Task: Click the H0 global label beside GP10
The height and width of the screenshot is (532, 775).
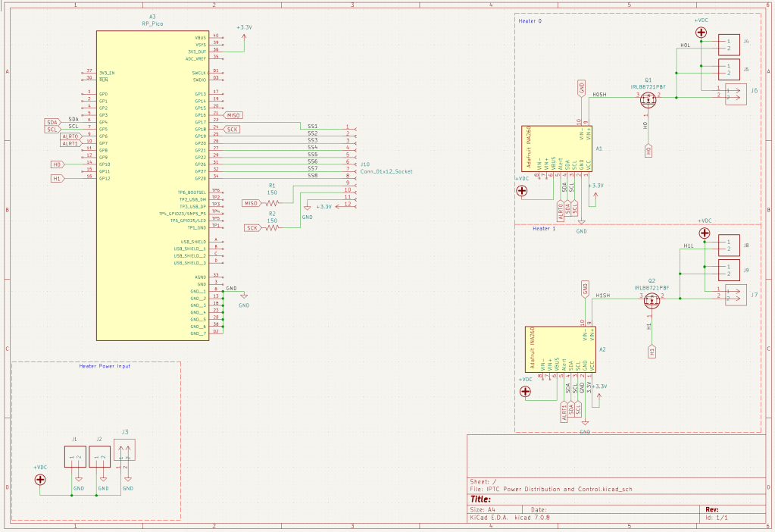Action: point(57,164)
